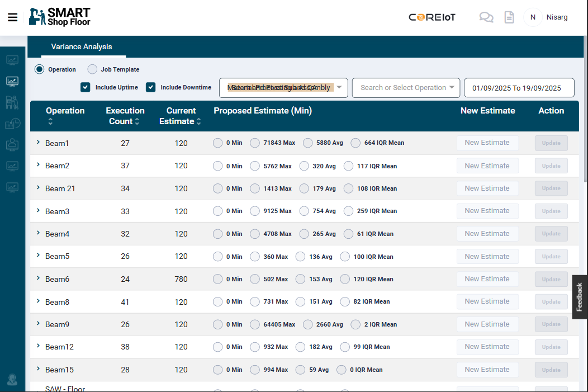588x392 pixels.
Task: Click the support agent icon at sidebar bottom
Action: (12, 380)
